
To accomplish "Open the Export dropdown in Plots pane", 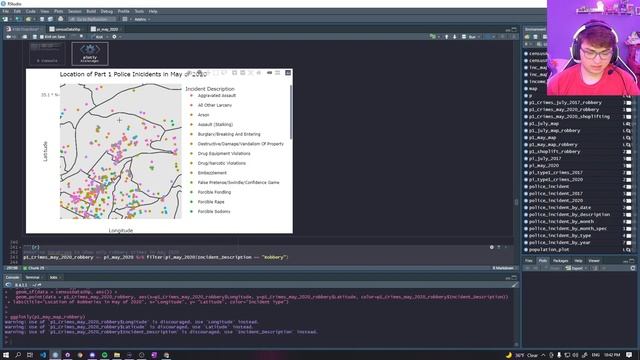I will coord(576,268).
